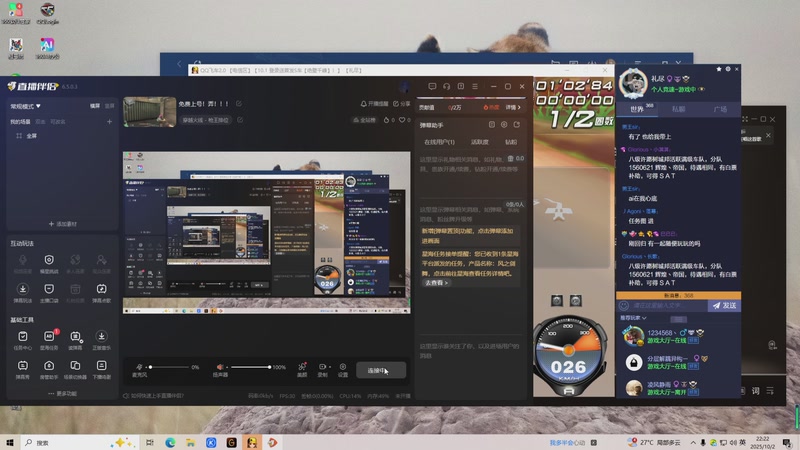Open 任务中心 in 基础工具
Image resolution: width=800 pixels, height=450 pixels.
22,340
